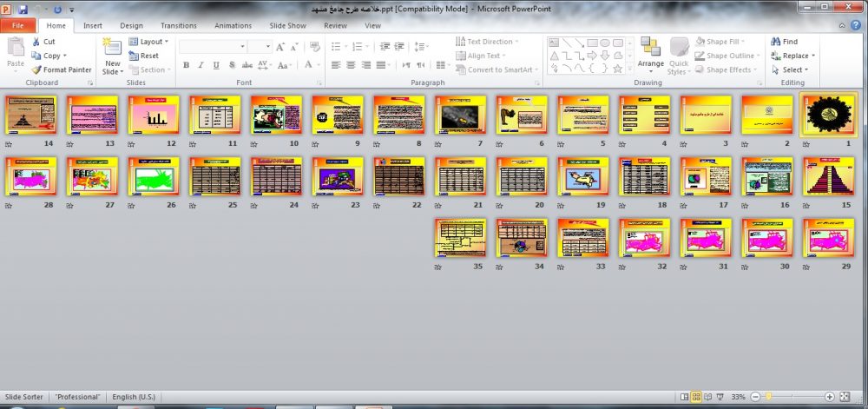This screenshot has height=409, width=868.
Task: Expand the Layout dropdown
Action: [x=148, y=42]
